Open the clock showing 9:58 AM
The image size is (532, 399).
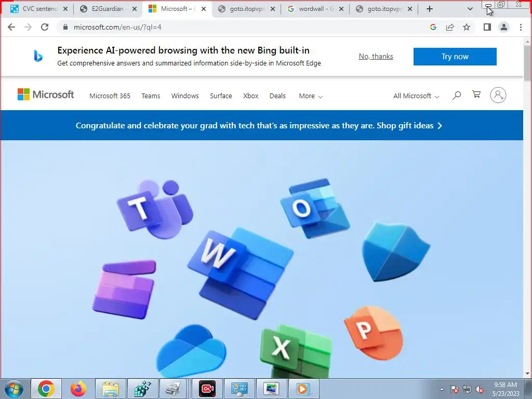click(506, 389)
